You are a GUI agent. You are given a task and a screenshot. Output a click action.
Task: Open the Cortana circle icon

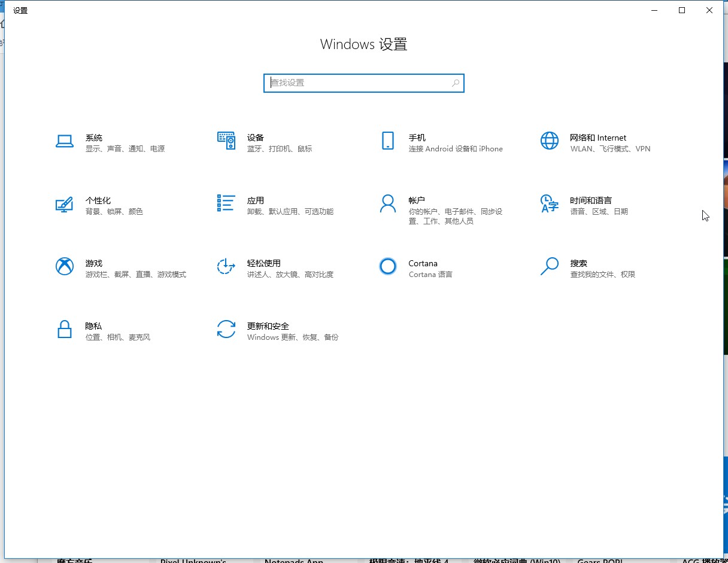tap(387, 266)
